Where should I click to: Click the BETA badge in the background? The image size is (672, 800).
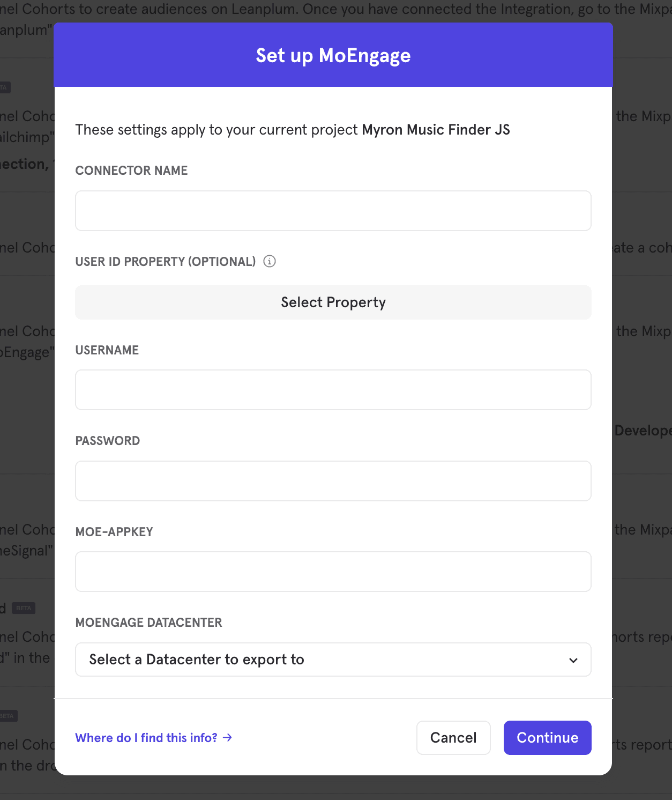(24, 608)
